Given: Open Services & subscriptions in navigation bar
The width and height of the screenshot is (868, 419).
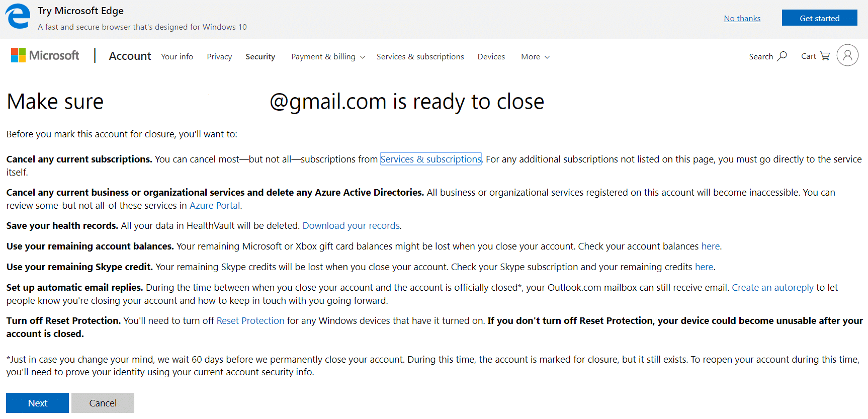Looking at the screenshot, I should coord(420,57).
